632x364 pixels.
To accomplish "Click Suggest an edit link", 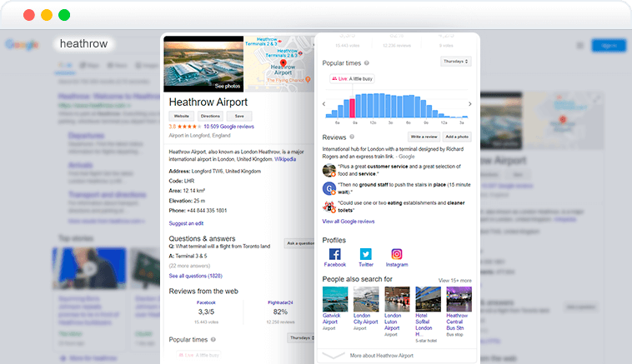I will [186, 223].
